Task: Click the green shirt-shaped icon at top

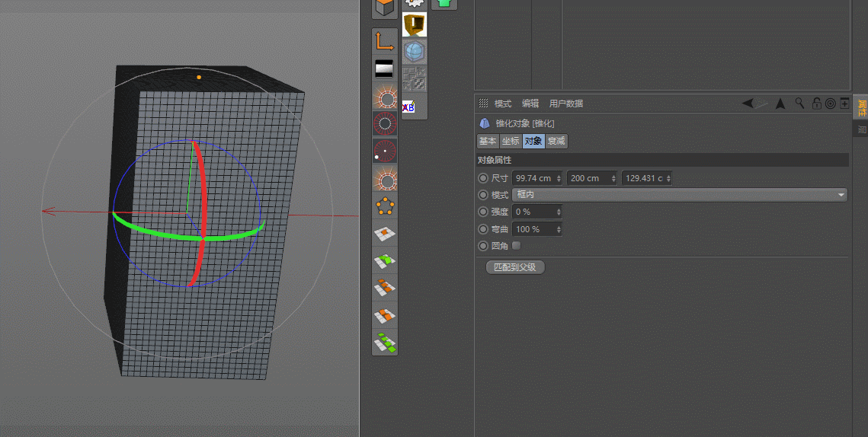Action: (x=444, y=4)
